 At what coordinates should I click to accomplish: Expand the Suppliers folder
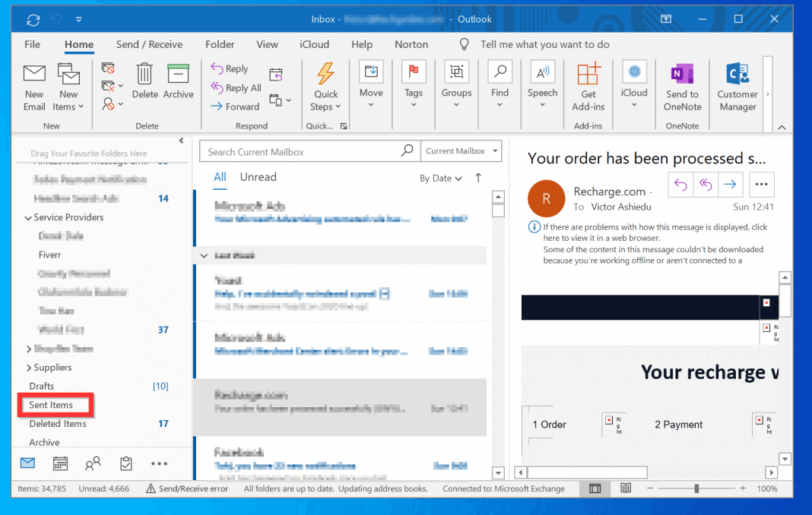[28, 368]
